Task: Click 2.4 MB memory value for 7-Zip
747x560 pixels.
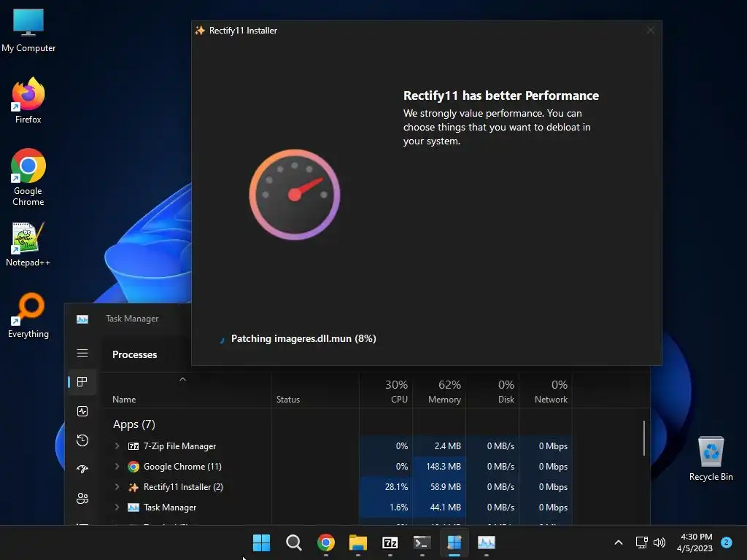Action: pos(448,446)
